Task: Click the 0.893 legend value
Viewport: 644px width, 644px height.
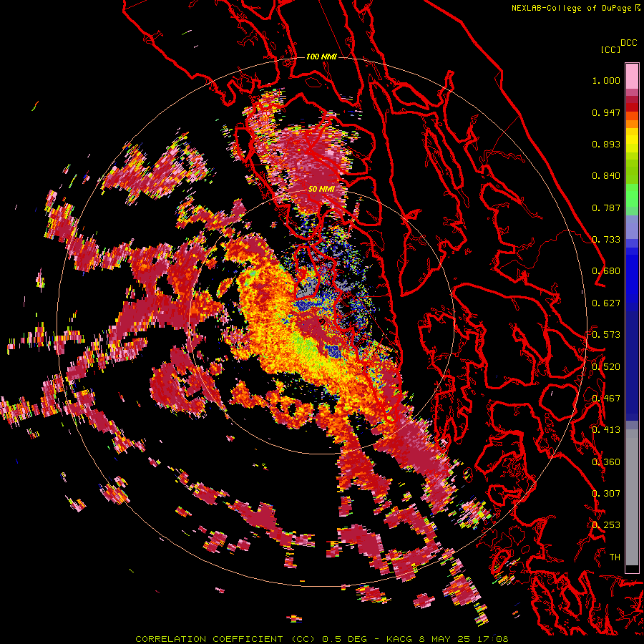Action: click(x=606, y=144)
